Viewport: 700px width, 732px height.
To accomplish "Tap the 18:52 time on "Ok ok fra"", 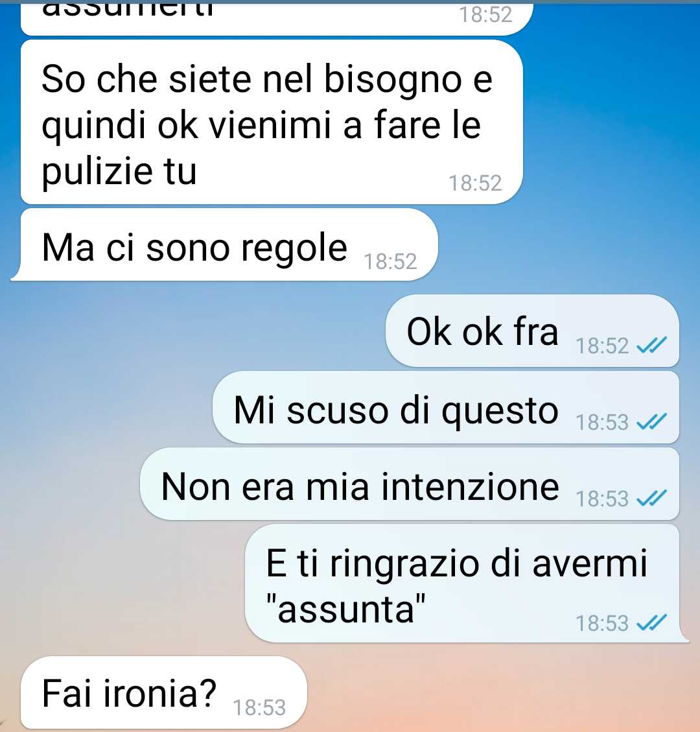I will (602, 346).
